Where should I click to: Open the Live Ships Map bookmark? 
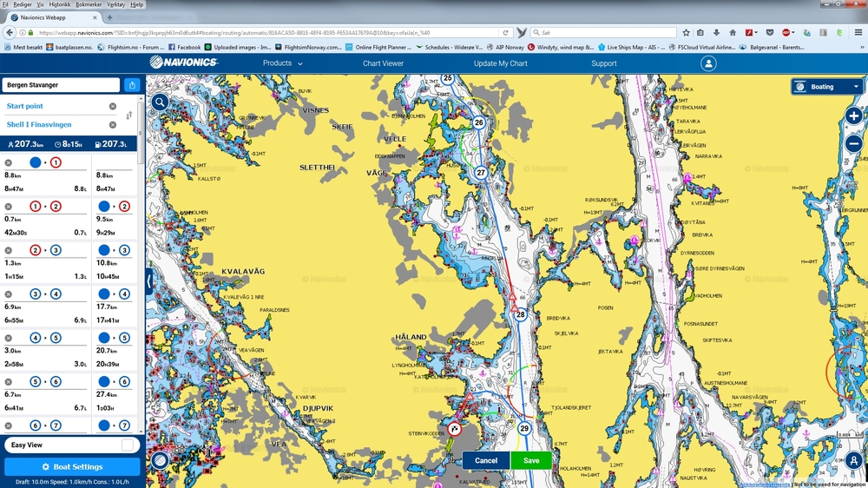pyautogui.click(x=632, y=47)
